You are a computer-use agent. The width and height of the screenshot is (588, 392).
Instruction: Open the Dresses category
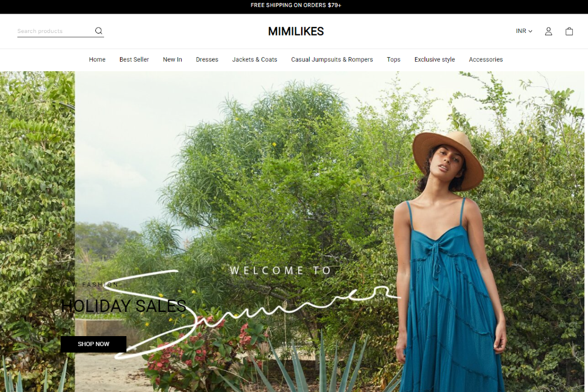pyautogui.click(x=207, y=59)
